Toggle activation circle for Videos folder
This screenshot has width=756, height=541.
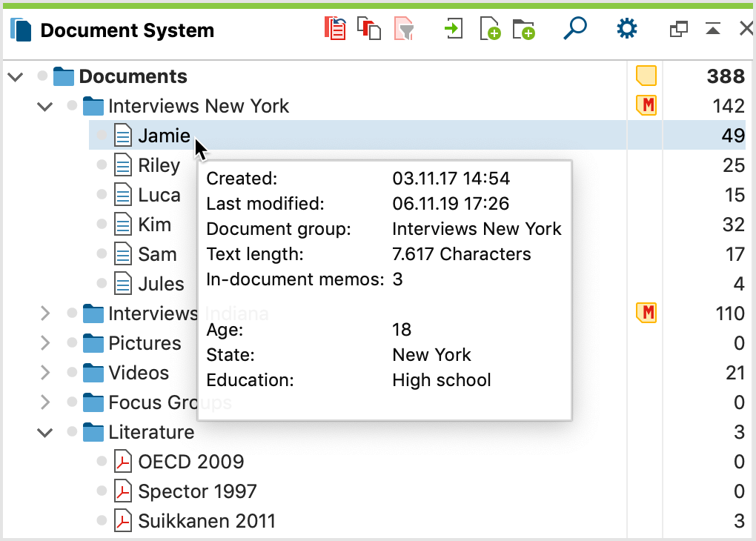(72, 372)
